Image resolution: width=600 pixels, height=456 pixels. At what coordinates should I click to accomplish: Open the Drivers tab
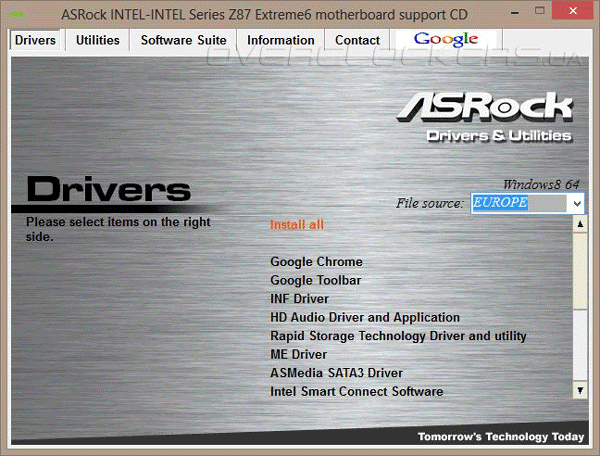[35, 40]
